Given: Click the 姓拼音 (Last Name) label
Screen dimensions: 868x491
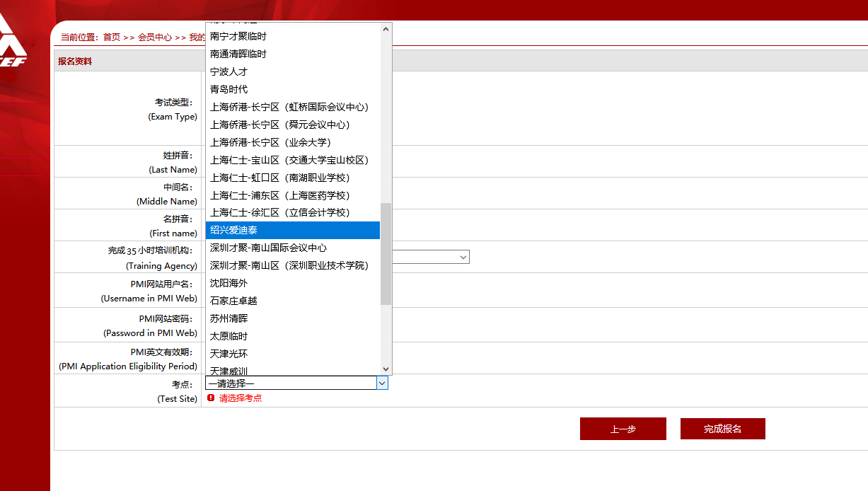Looking at the screenshot, I should (x=173, y=163).
